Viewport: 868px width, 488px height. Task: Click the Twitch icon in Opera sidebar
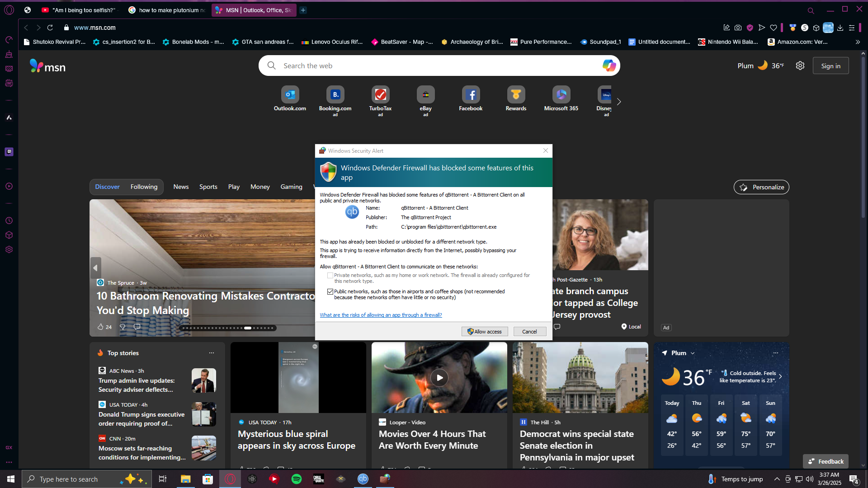point(9,152)
